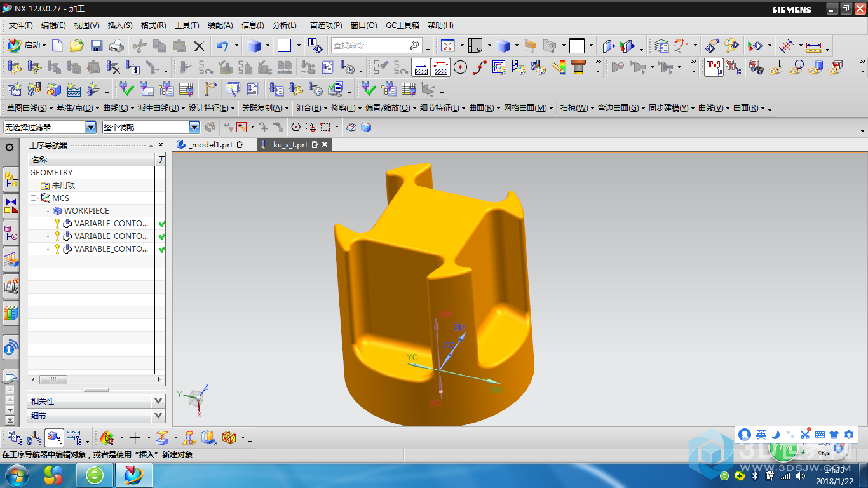Click the Windows Start button
Screen dimensions: 868x488
point(17,475)
